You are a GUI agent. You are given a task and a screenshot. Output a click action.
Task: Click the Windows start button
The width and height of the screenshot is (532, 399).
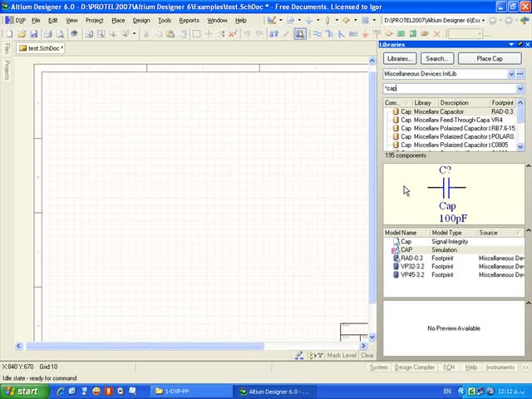[20, 391]
